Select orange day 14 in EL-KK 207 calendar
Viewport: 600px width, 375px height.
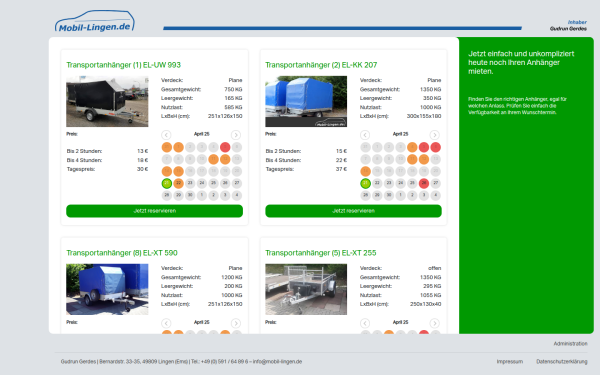tap(365, 171)
